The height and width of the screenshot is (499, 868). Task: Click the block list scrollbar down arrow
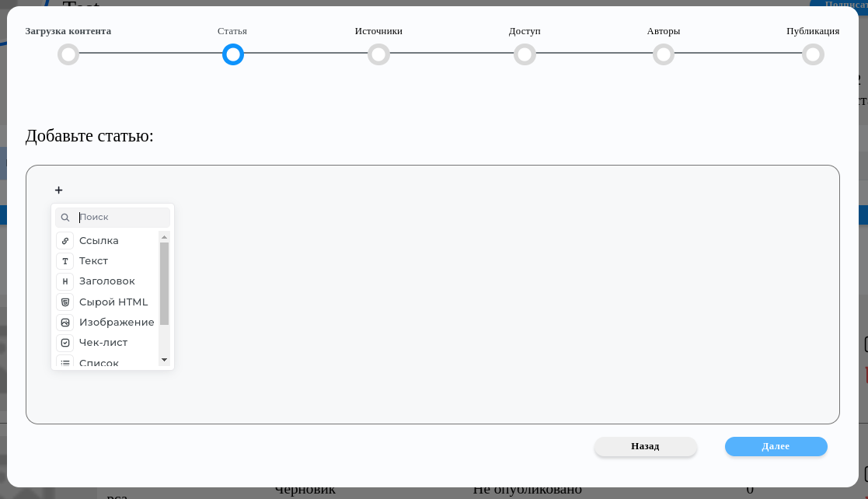[x=164, y=360]
